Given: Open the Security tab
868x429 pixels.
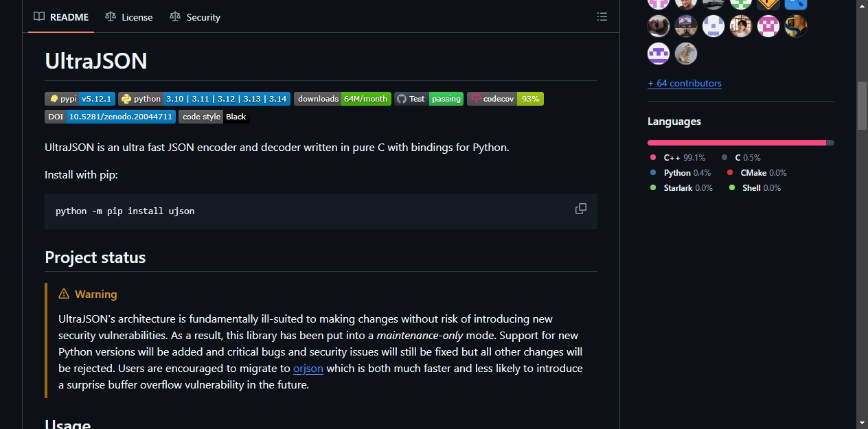Looking at the screenshot, I should [x=195, y=17].
